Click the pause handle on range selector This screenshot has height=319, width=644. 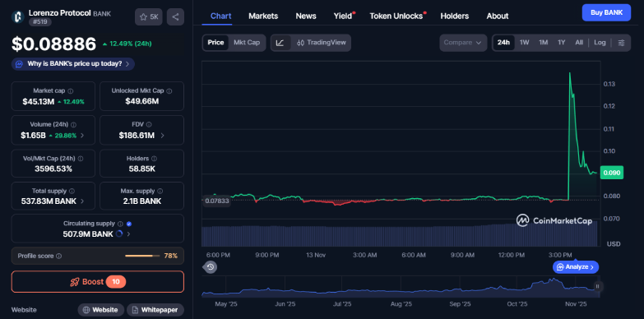tap(598, 287)
